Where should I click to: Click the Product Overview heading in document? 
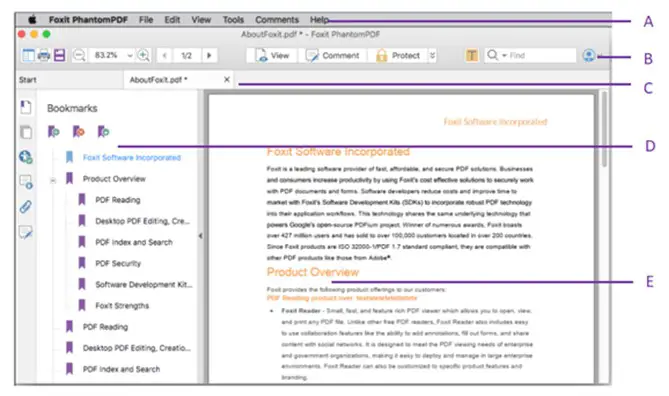click(x=313, y=272)
